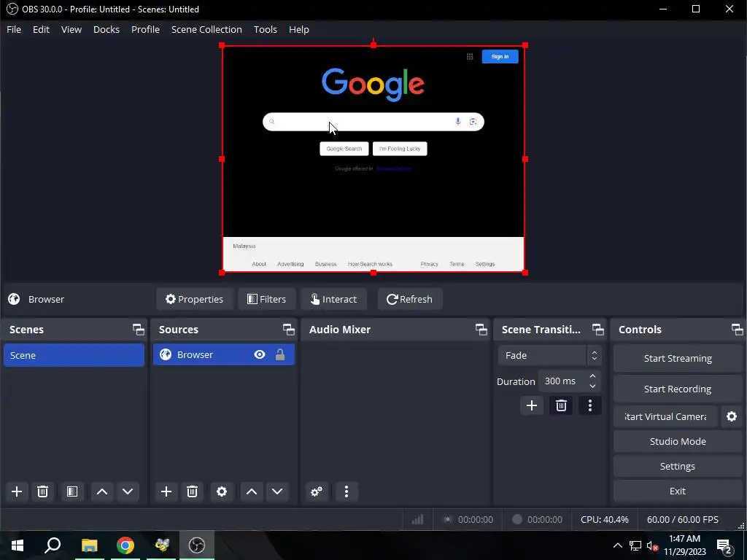Open the Scene Collection menu

coord(206,29)
